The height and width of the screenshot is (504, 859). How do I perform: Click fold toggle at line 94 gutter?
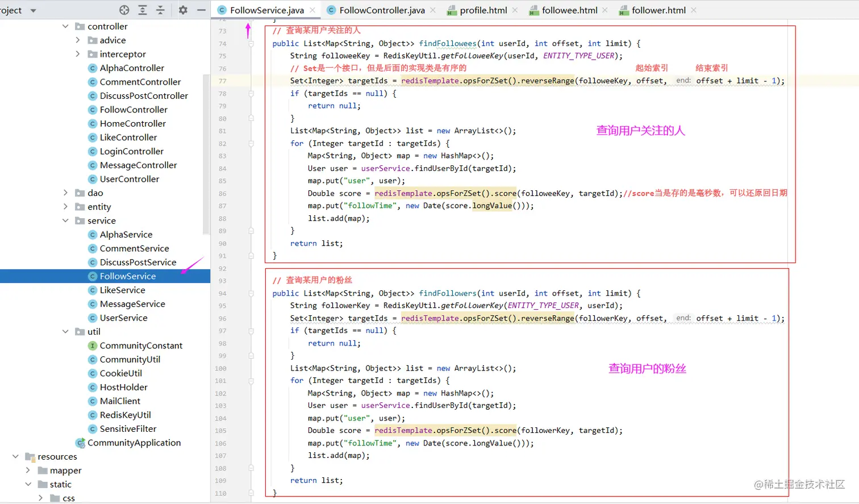pyautogui.click(x=251, y=293)
